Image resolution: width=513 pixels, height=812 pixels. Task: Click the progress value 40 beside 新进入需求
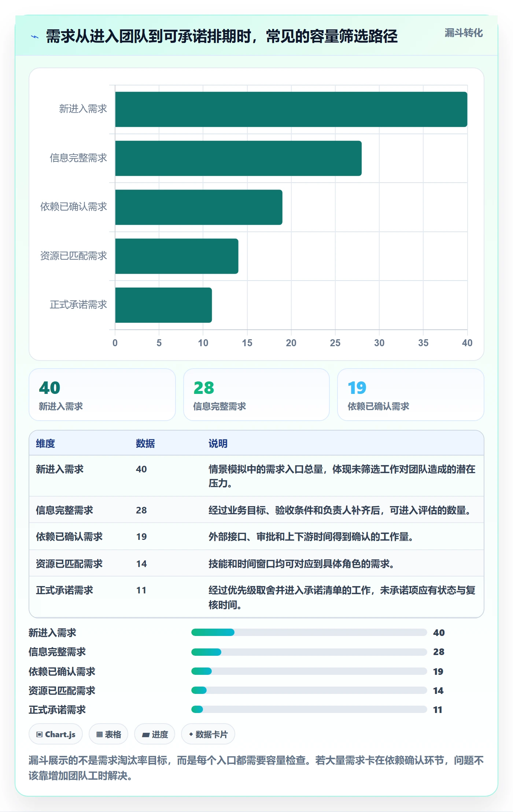[x=439, y=633]
